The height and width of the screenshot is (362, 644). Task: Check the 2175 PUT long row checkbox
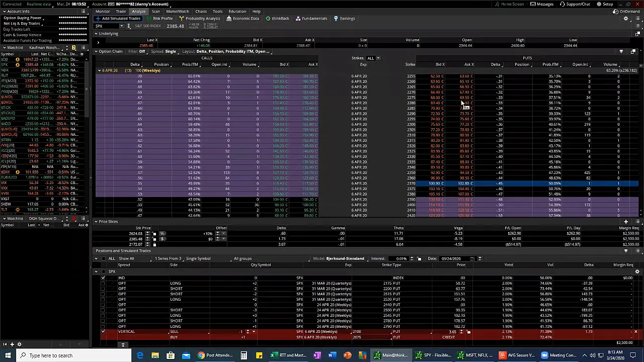pos(103,284)
